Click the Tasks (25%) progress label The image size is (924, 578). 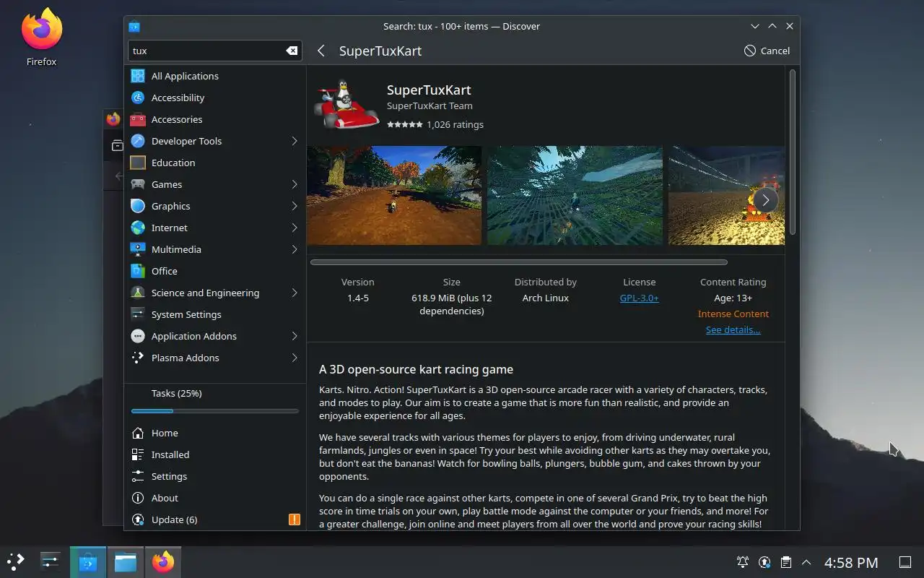pos(176,393)
